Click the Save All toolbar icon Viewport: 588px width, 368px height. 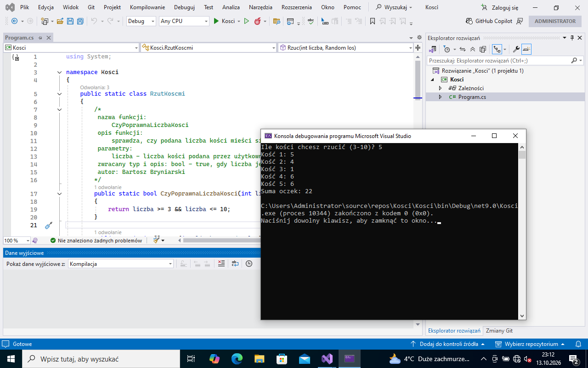80,21
